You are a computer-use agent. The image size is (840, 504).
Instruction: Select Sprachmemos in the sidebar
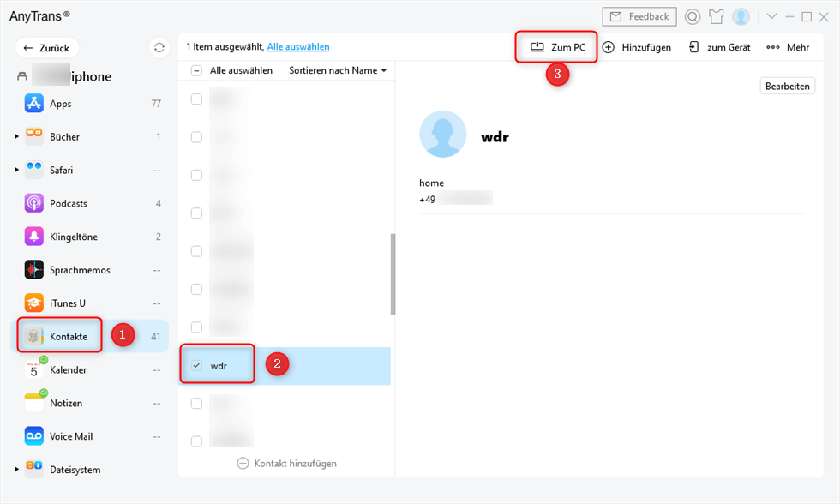89,270
